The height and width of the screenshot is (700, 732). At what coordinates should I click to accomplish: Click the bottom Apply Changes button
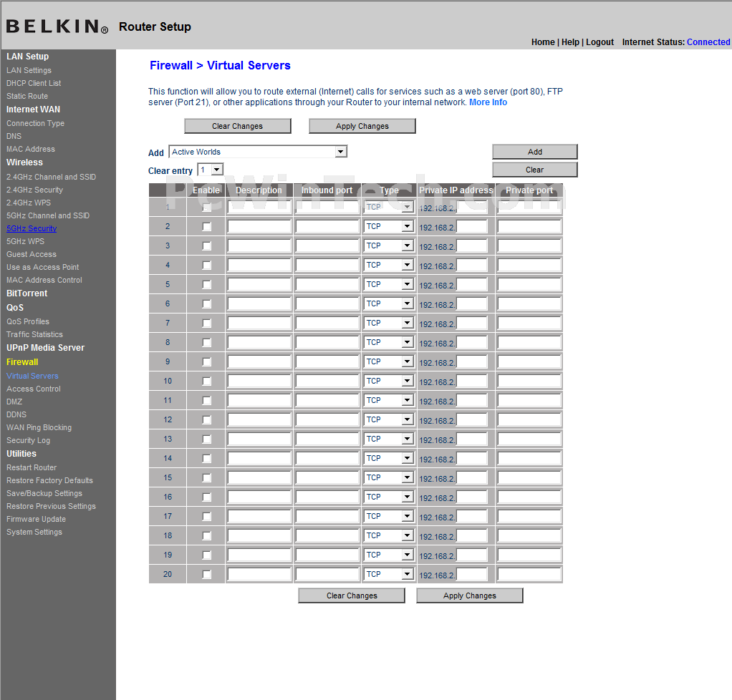point(470,596)
